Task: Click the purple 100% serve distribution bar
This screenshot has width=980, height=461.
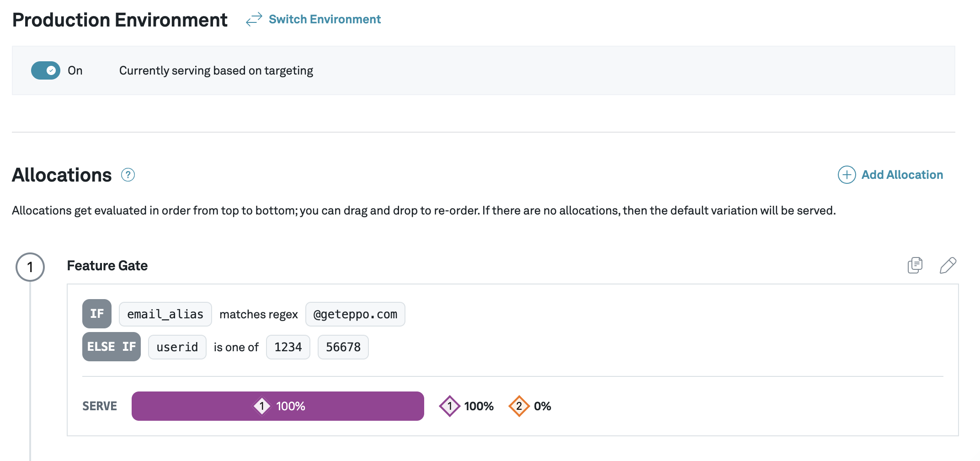Action: tap(277, 406)
